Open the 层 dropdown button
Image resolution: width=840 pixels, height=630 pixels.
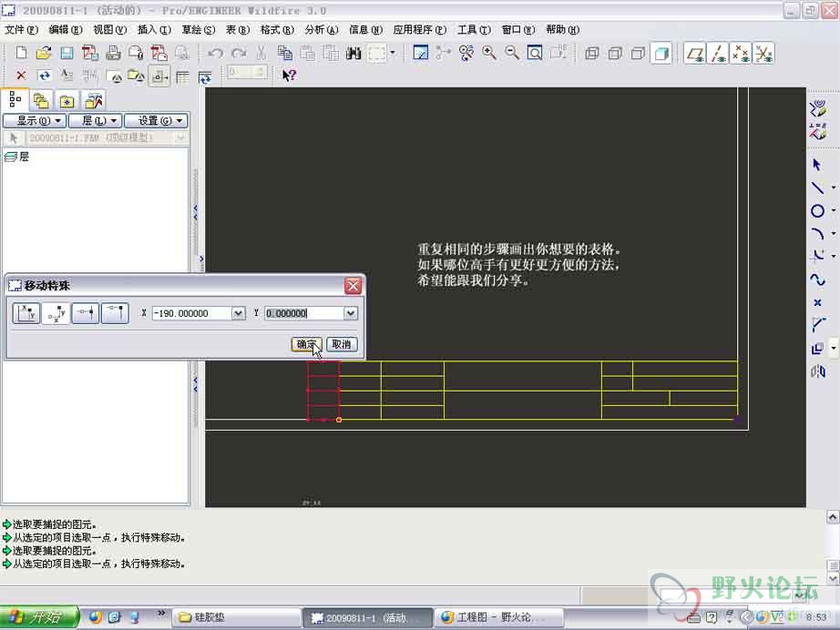tap(96, 120)
